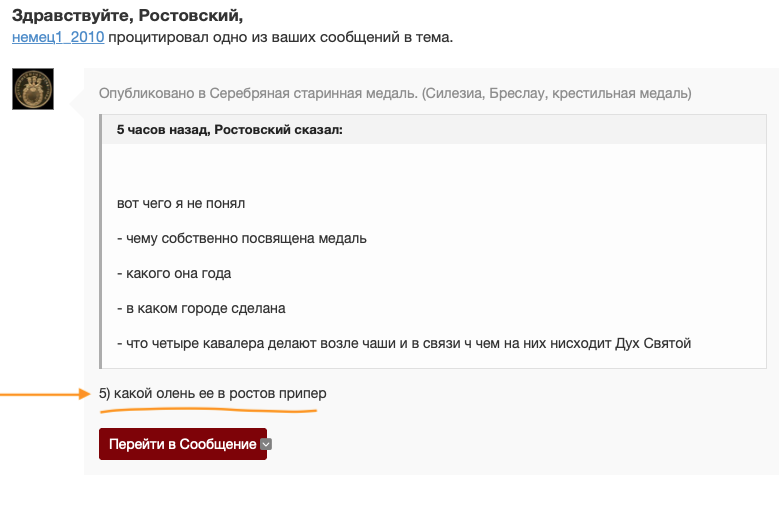Click the Перейти в Сообщение button

[x=183, y=444]
